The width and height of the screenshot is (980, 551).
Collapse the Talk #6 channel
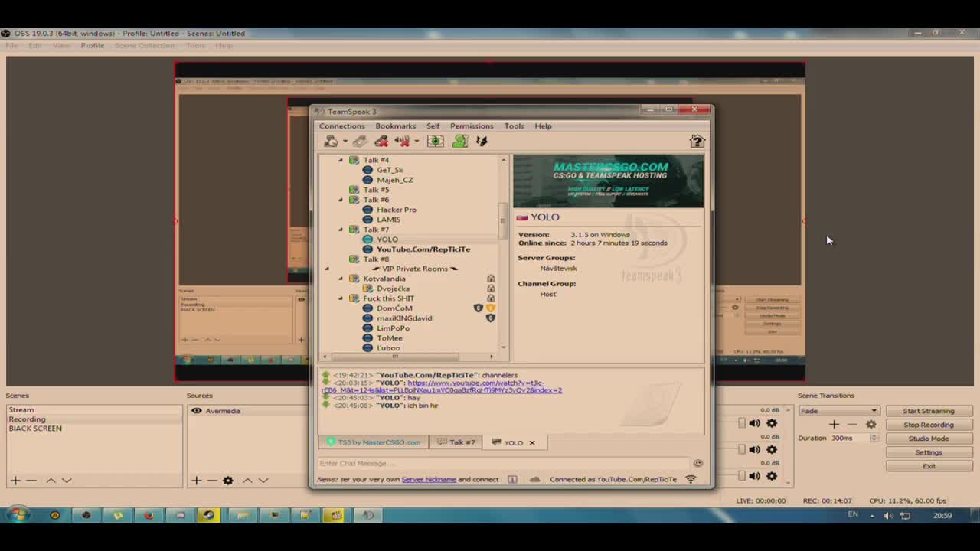341,200
